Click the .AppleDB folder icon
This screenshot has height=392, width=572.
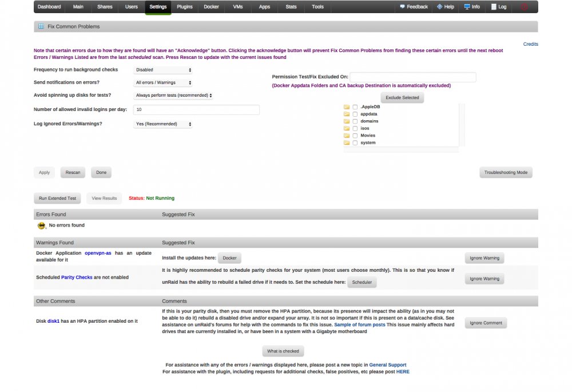(x=347, y=107)
